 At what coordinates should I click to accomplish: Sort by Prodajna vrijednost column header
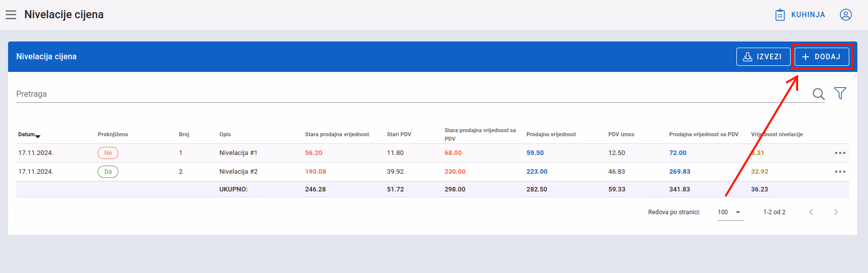click(551, 135)
